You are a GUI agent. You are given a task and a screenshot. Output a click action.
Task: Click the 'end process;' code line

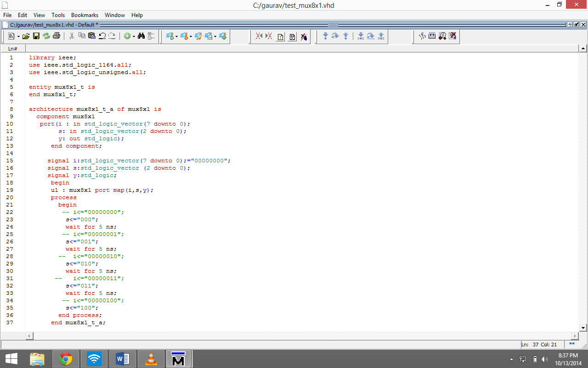pyautogui.click(x=80, y=315)
